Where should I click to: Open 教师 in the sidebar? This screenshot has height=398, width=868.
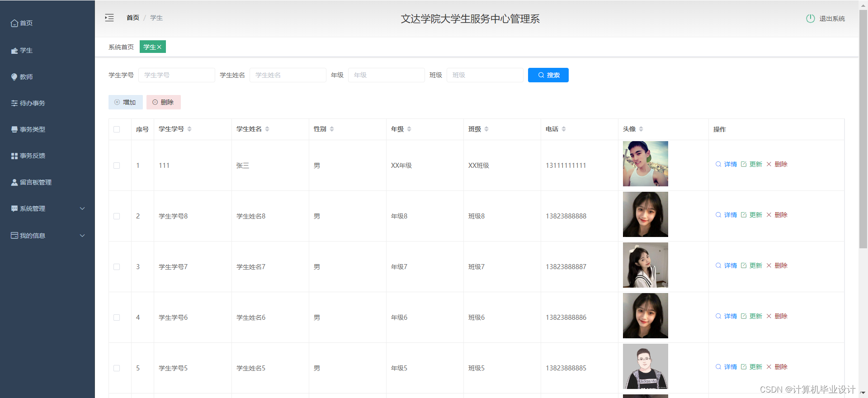pos(47,77)
